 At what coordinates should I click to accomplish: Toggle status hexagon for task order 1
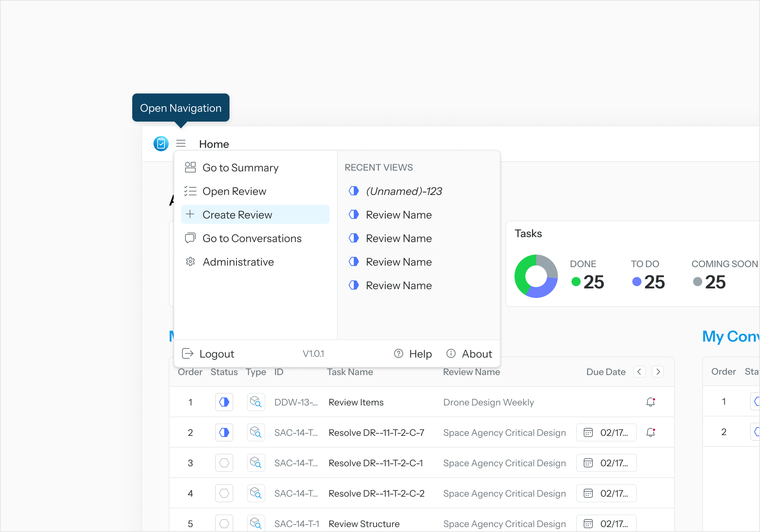tap(224, 402)
